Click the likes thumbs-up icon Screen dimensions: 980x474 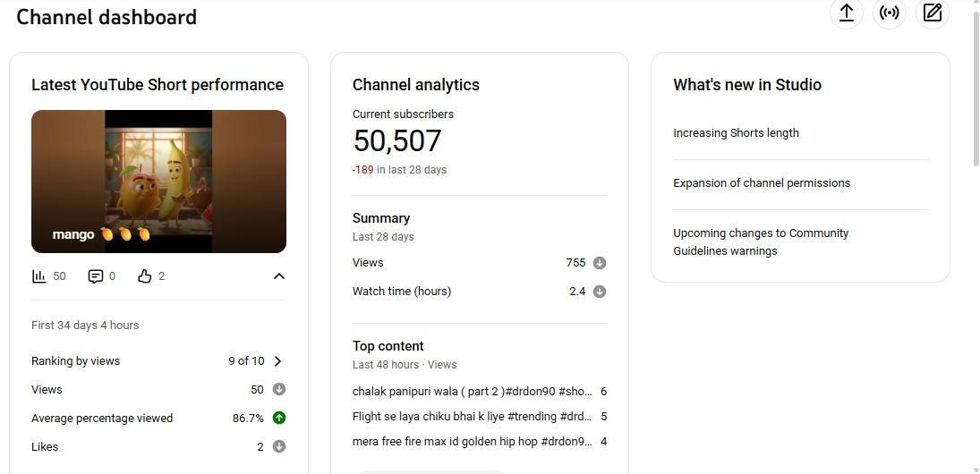(145, 276)
